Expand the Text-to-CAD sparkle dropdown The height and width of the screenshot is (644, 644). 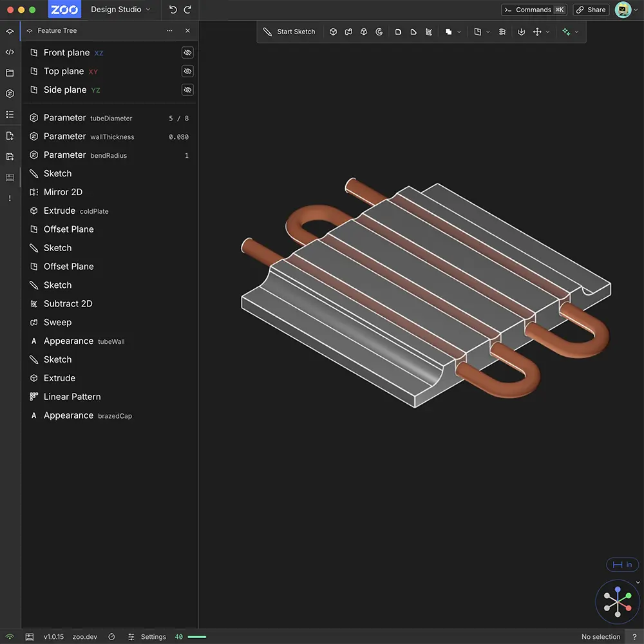click(576, 32)
